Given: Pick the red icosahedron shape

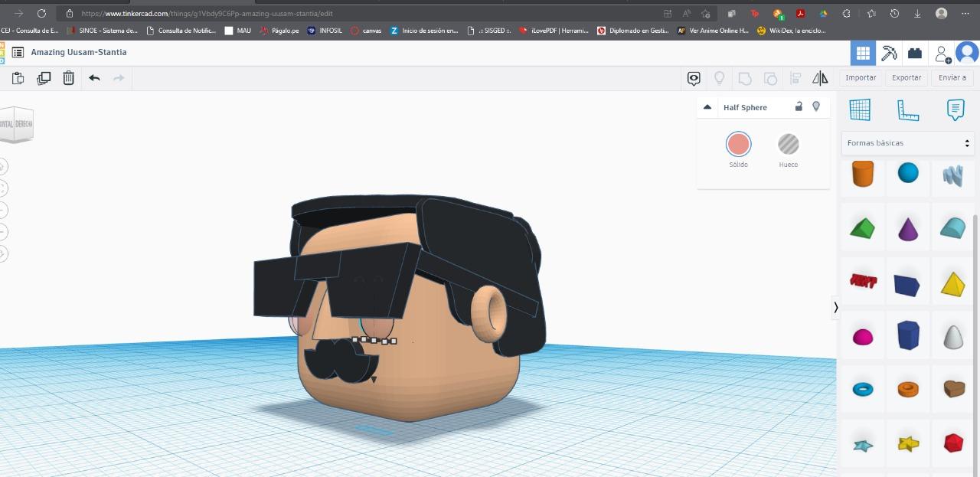Looking at the screenshot, I should [953, 443].
